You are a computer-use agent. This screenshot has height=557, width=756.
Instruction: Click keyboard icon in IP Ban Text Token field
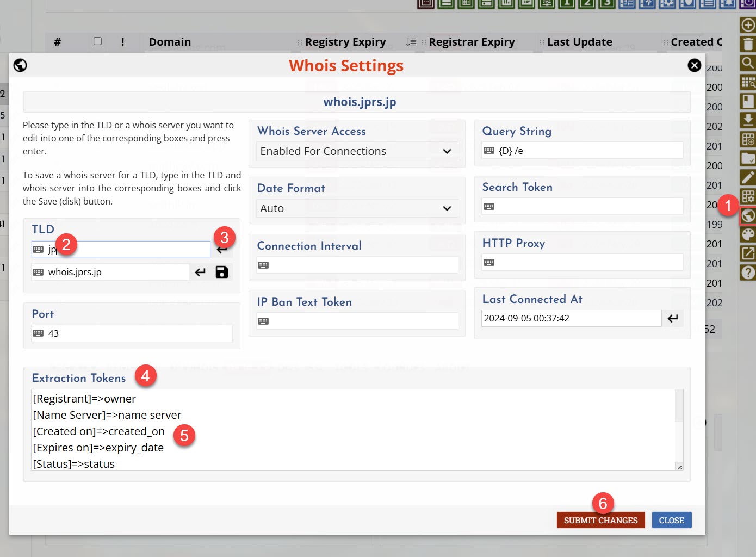coord(263,321)
